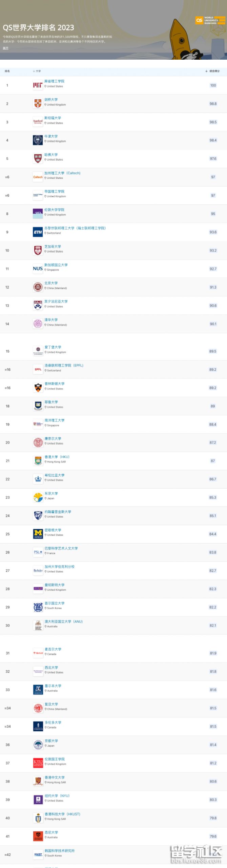This screenshot has height=868, width=227.
Task: Click the Michigan M logo
Action: (38, 534)
